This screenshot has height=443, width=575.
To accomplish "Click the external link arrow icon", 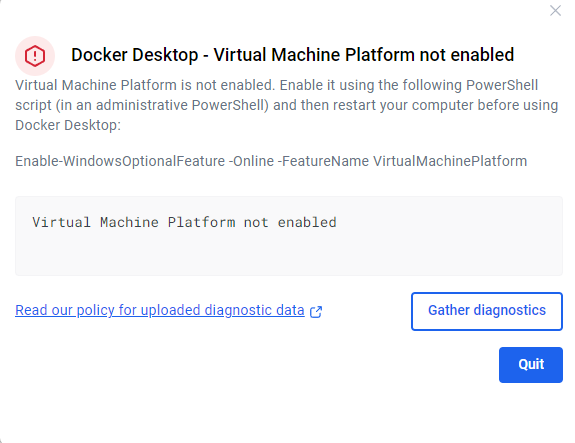I will pyautogui.click(x=316, y=312).
